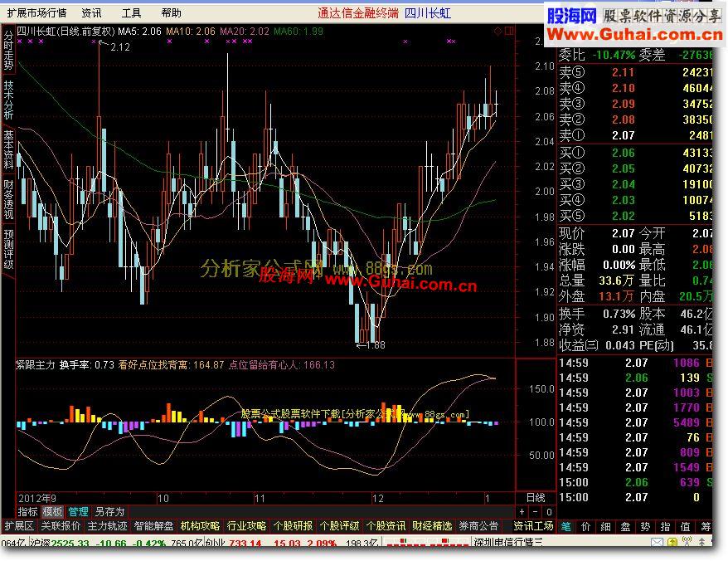
Task: Click the diamond icon above the chart
Action: click(x=497, y=32)
